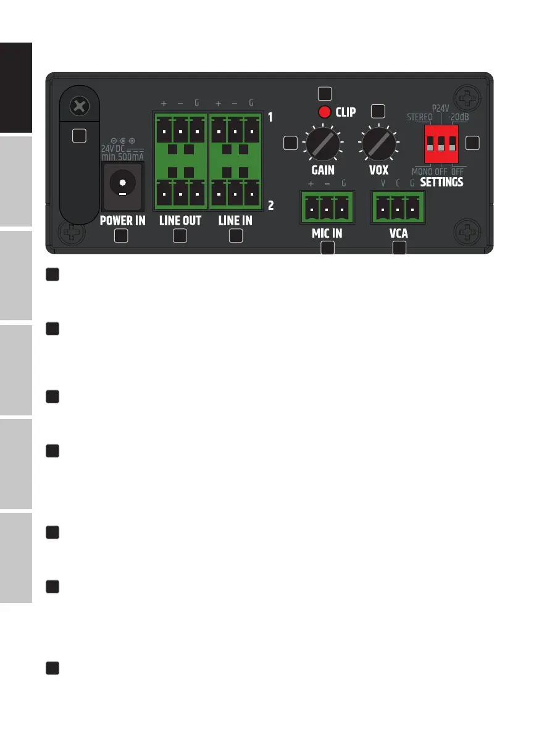Click the callout box beside SETTINGS switches
The image size is (539, 756).
click(472, 143)
